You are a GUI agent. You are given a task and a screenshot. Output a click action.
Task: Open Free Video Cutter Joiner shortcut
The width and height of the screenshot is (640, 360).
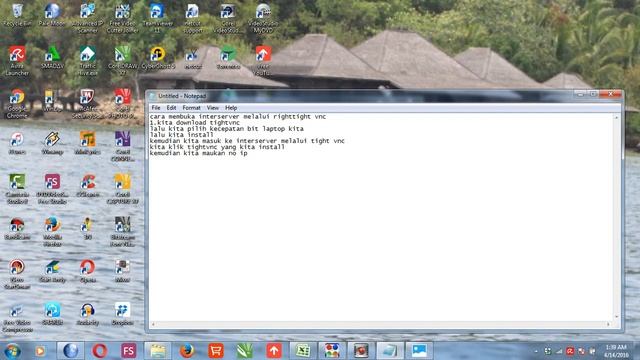coord(122,18)
